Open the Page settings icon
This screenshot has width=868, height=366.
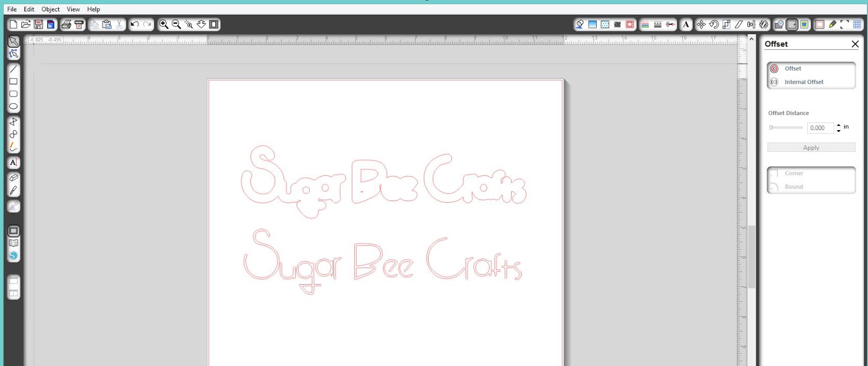coord(820,24)
